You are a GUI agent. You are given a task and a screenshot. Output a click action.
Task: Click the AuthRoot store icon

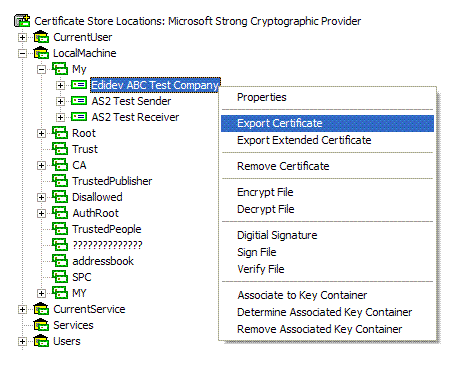tap(60, 213)
